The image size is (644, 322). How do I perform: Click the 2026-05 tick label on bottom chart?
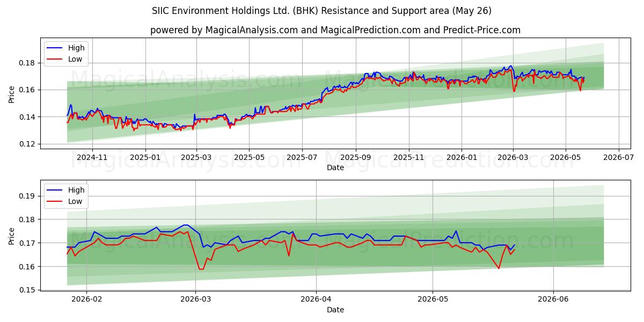433,299
